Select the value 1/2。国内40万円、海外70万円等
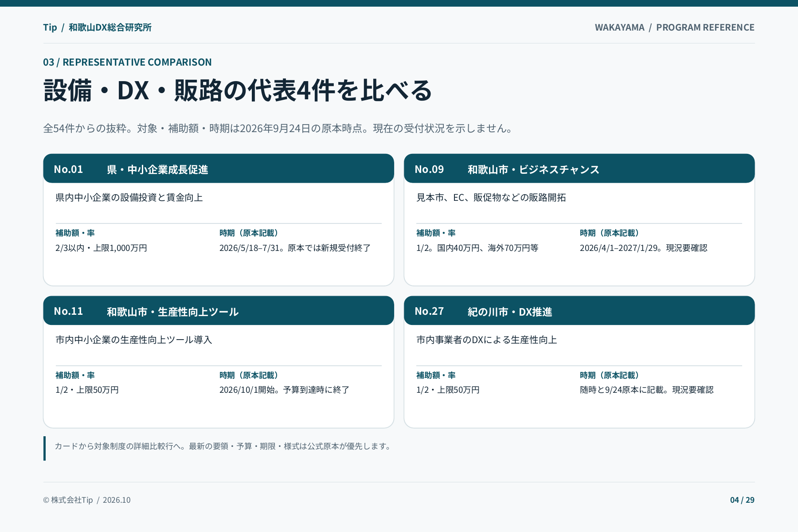 click(477, 248)
